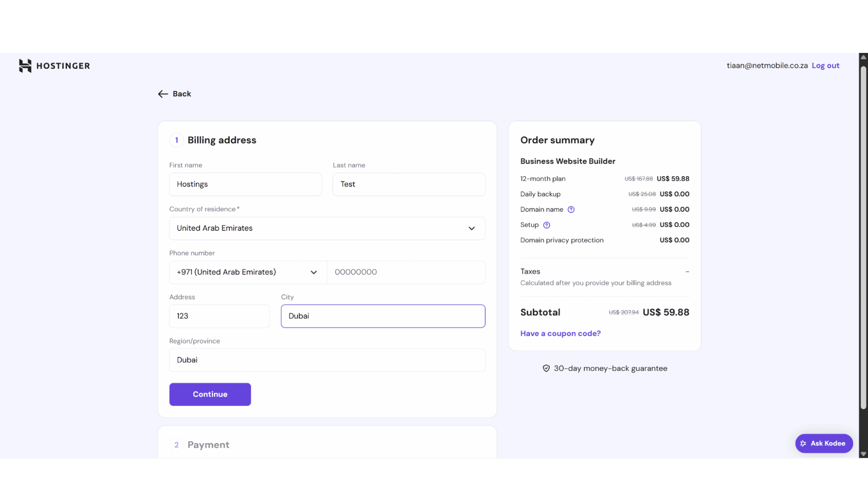Open Have a coupon code link
This screenshot has height=488, width=868.
[x=560, y=334]
